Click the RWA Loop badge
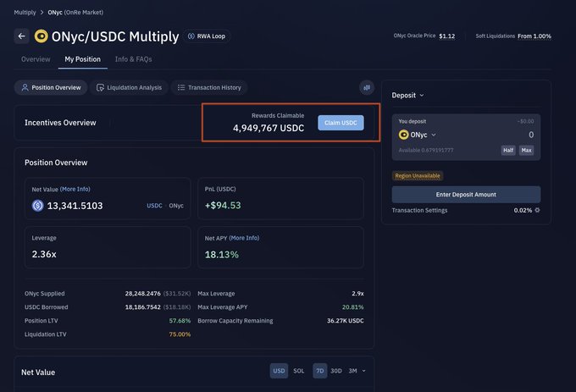576x392 pixels. pyautogui.click(x=207, y=36)
